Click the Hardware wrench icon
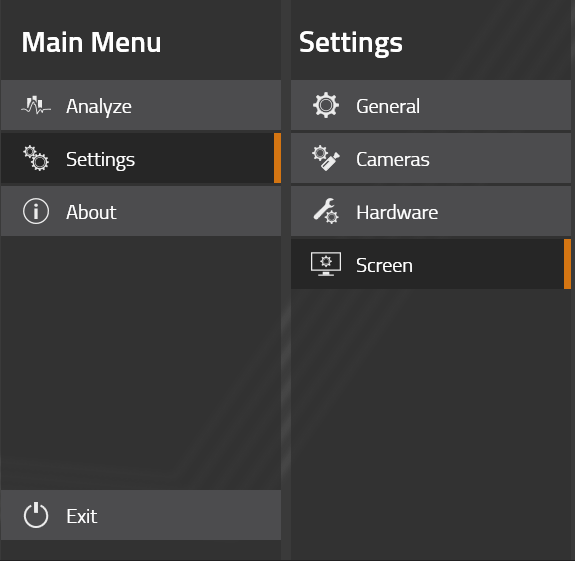Image resolution: width=575 pixels, height=561 pixels. coord(326,211)
